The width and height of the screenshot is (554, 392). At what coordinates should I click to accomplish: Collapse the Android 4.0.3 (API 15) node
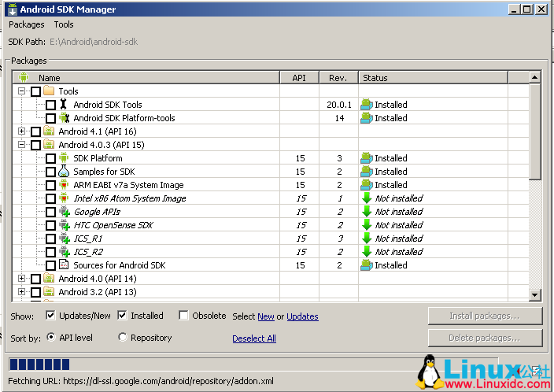pos(21,145)
